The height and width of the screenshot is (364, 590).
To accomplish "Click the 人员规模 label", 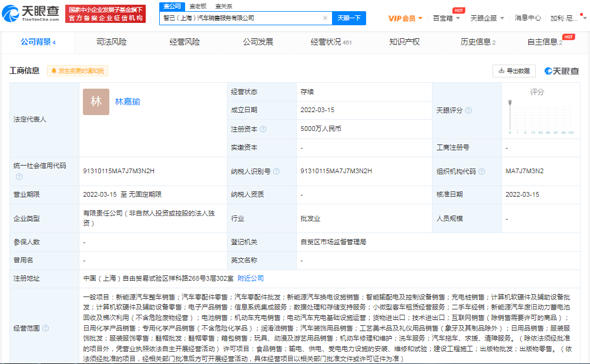I will point(450,218).
